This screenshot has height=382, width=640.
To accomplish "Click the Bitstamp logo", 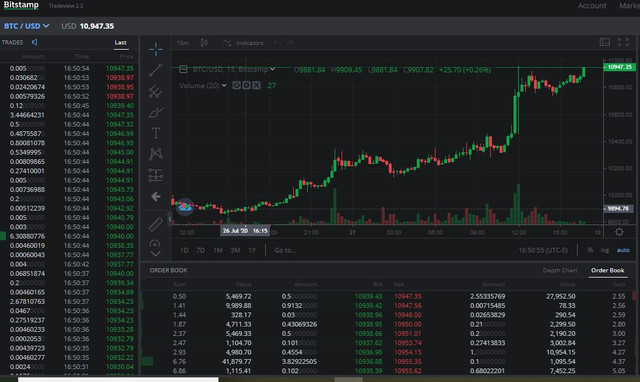I will tap(21, 5).
